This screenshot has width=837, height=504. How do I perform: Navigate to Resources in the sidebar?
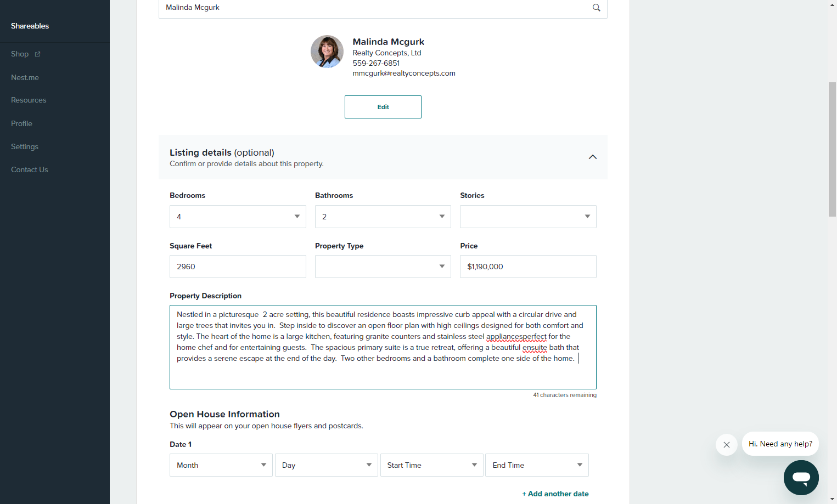point(29,100)
